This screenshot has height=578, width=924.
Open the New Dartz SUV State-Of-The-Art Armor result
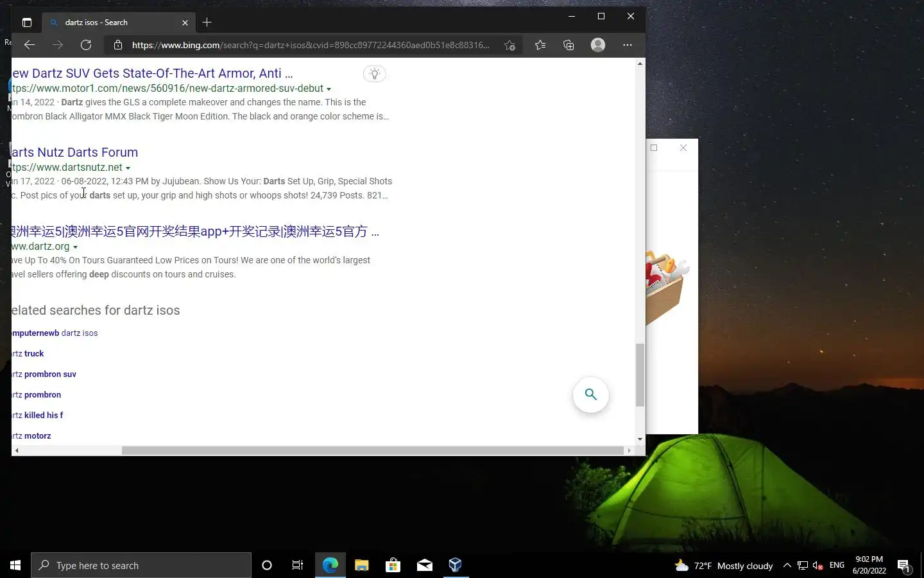[152, 73]
